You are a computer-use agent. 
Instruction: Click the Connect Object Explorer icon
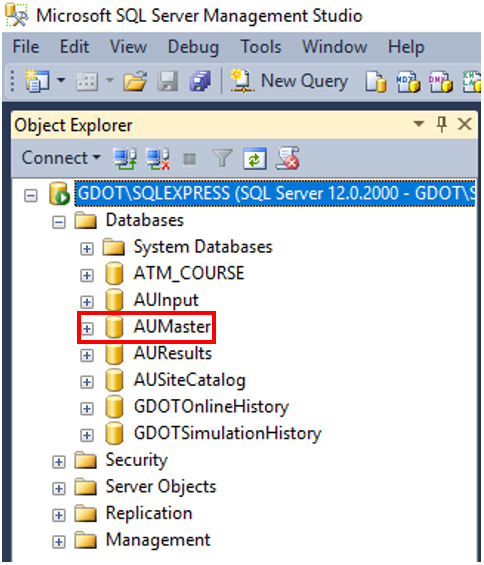pyautogui.click(x=125, y=159)
